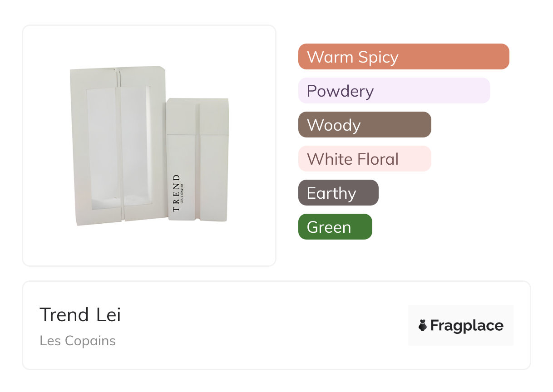Click the cap of the perfume bottle
Viewport: 553px width, 392px height.
tap(197, 116)
